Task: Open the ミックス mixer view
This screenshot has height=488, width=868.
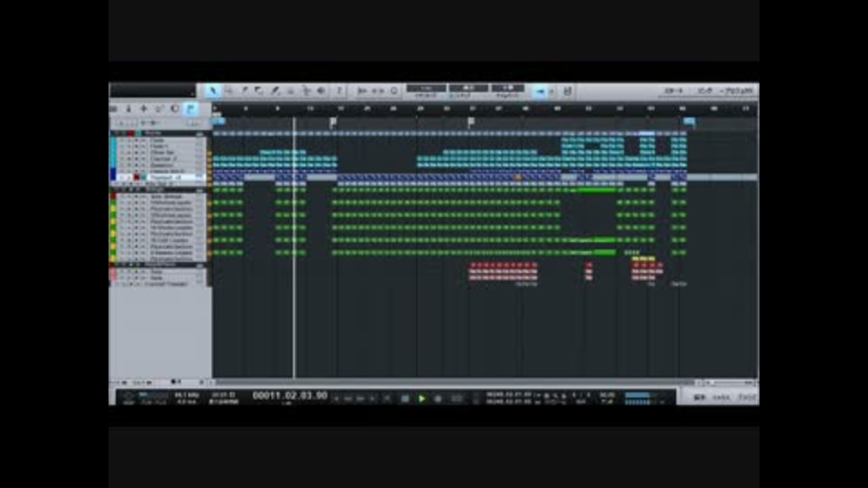Action: tap(721, 398)
